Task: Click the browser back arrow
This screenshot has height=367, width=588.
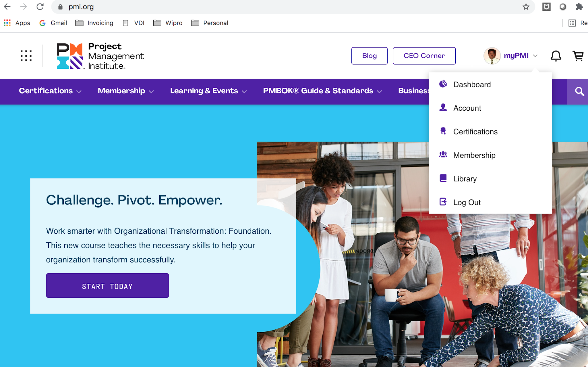Action: (7, 7)
